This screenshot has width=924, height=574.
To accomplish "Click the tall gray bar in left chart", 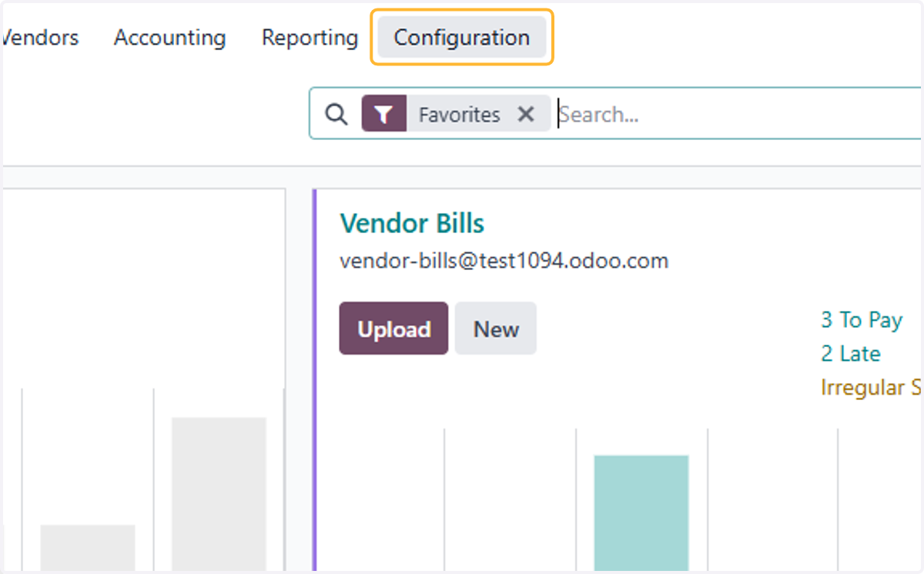I will click(219, 494).
